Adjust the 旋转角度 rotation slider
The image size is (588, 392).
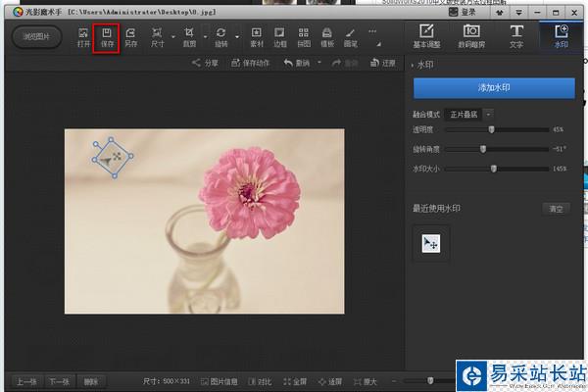(483, 149)
